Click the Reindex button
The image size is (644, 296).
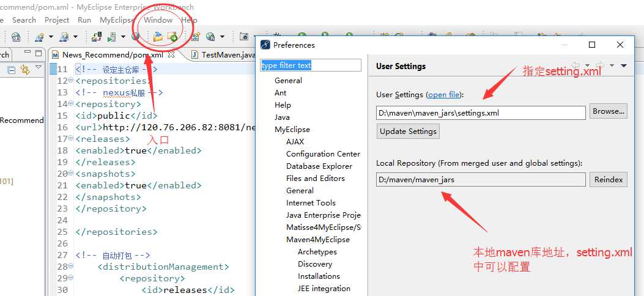(609, 179)
